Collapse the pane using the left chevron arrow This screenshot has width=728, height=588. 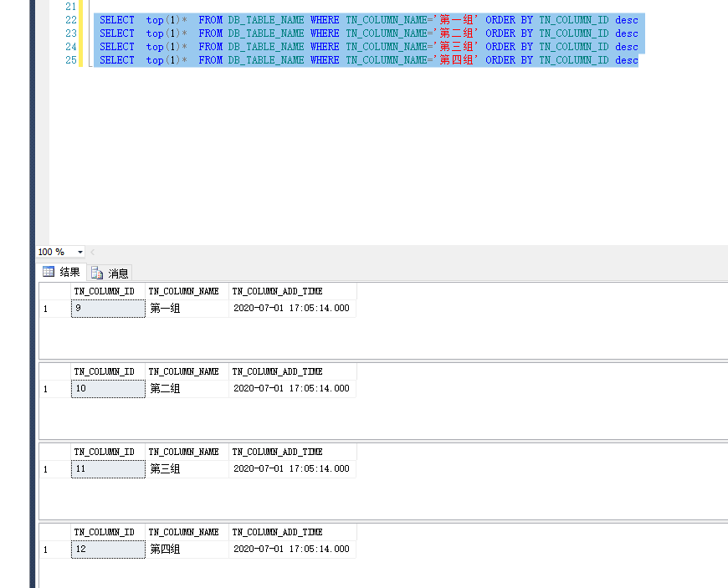(x=92, y=252)
